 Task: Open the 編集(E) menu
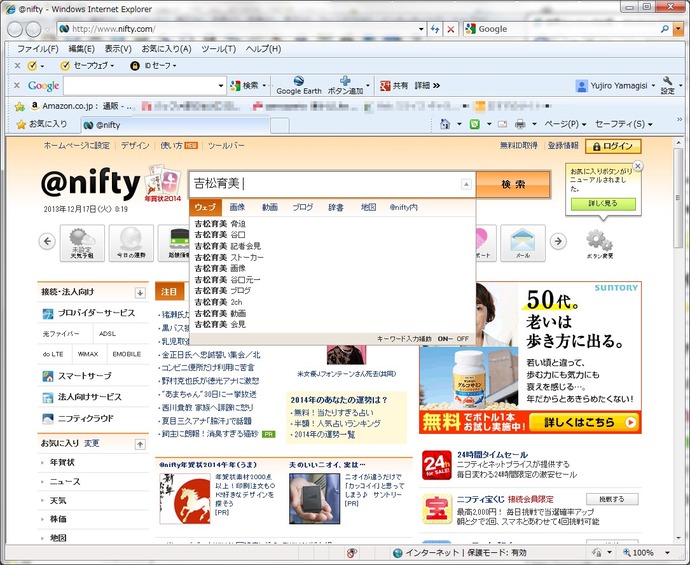coord(81,49)
